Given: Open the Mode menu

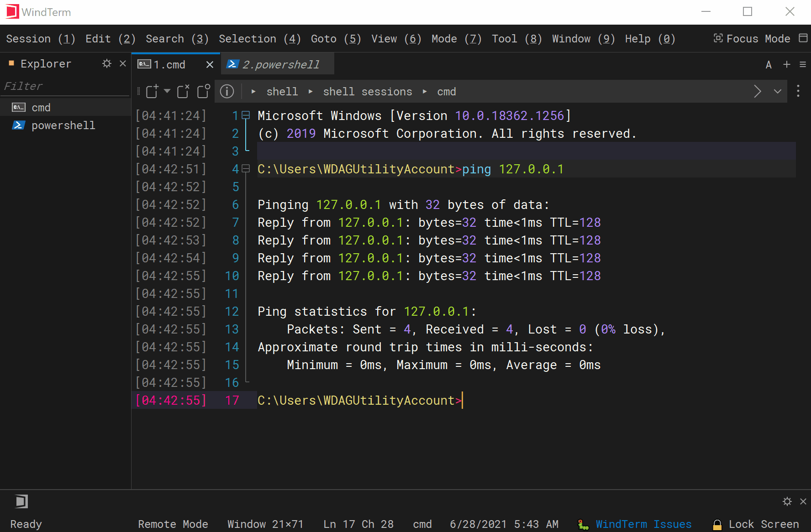Looking at the screenshot, I should 457,39.
